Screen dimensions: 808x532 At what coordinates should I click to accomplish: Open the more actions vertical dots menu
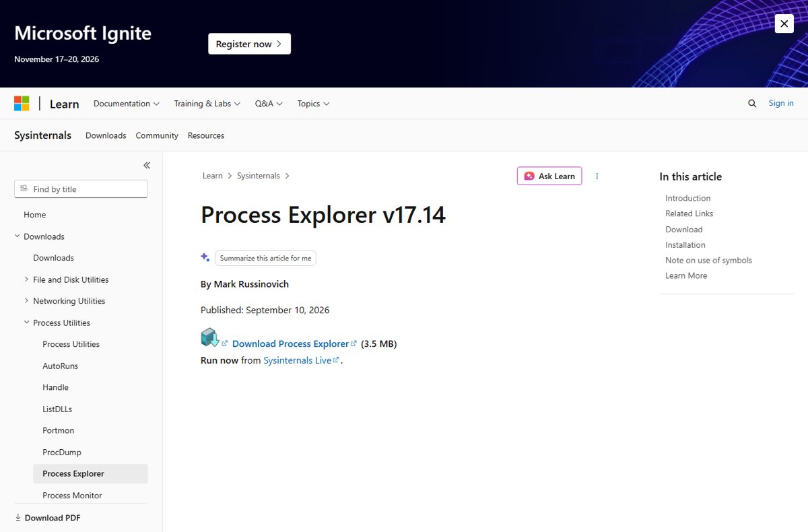click(x=597, y=176)
